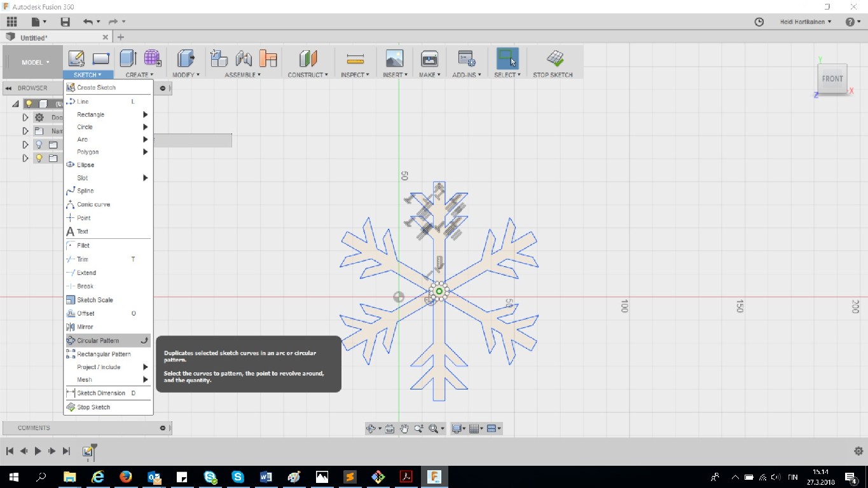Click the Undo arrow icon
868x488 pixels.
click(88, 22)
